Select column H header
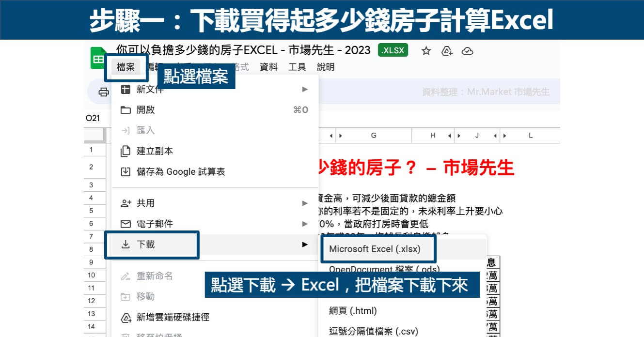This screenshot has width=644, height=337. click(x=433, y=136)
